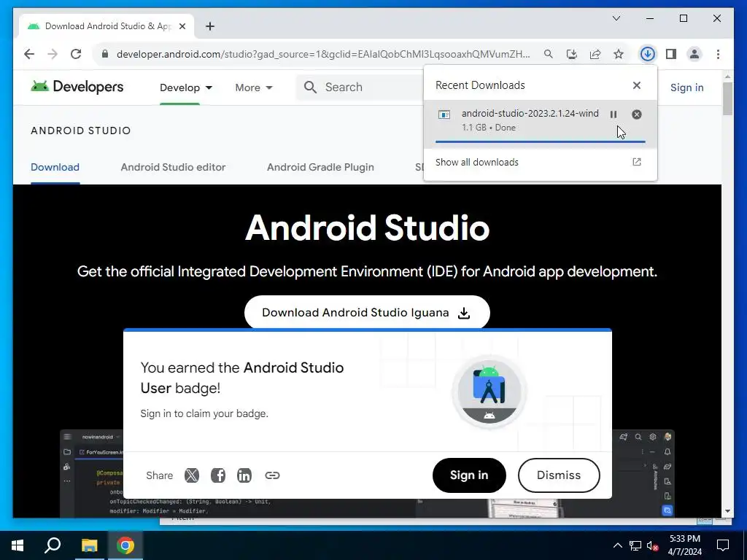Show hidden system tray icons
Image resolution: width=747 pixels, height=560 pixels.
(617, 545)
